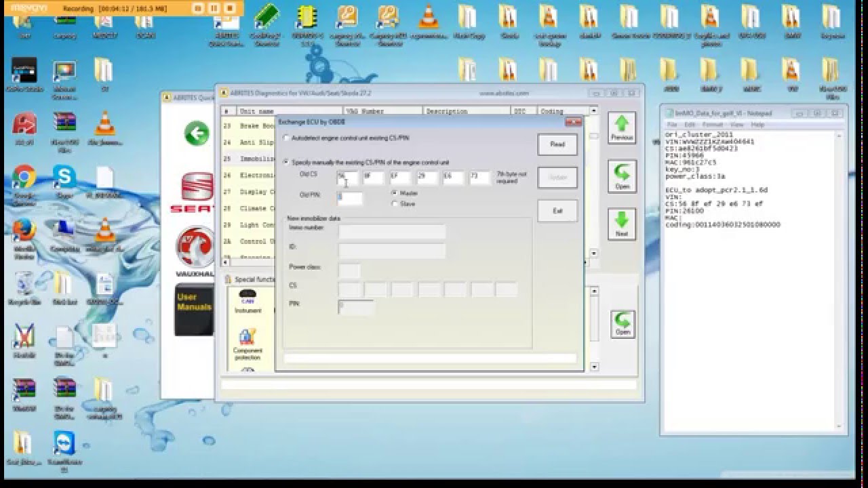This screenshot has width=868, height=488.
Task: Click the Old PIN input field
Action: pos(350,197)
